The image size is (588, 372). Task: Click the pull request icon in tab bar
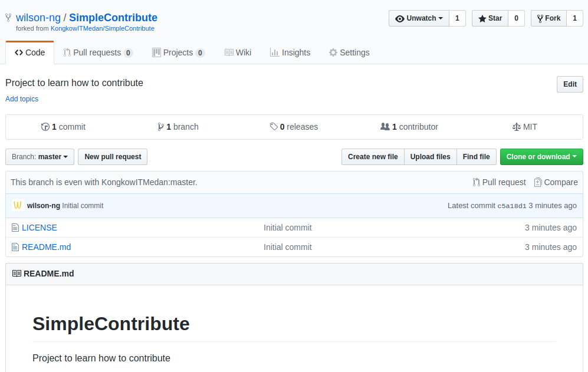point(67,52)
